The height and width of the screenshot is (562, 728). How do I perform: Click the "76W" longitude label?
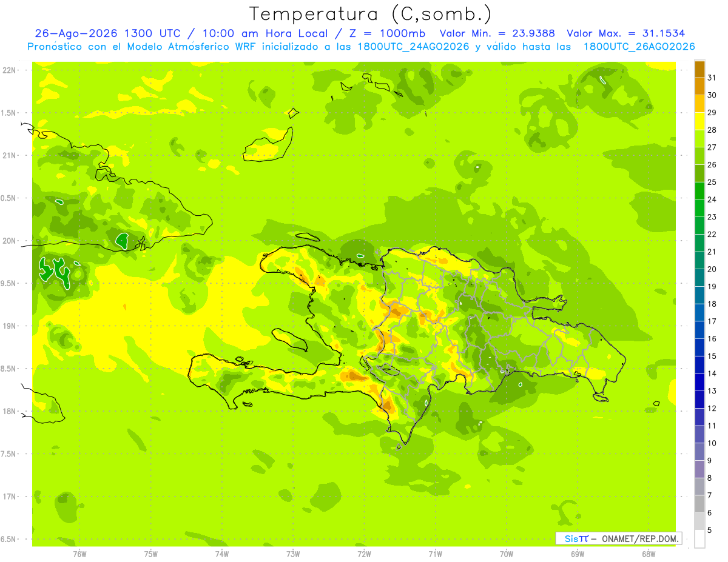[79, 554]
